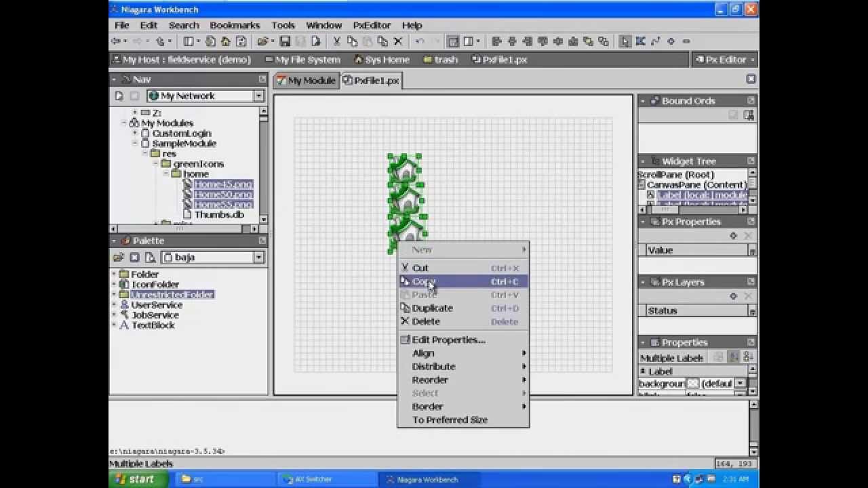Image resolution: width=868 pixels, height=488 pixels.
Task: Maximize the Widget Tree panel header icon
Action: coord(751,161)
